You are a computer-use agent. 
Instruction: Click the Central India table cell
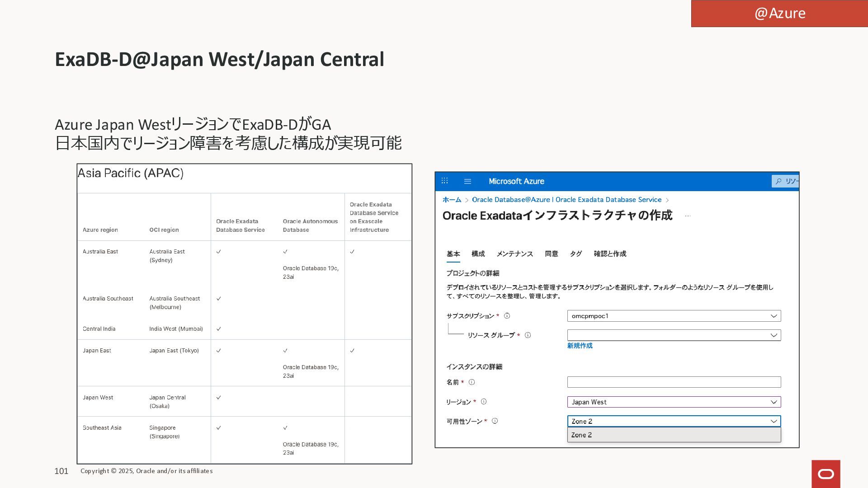click(x=99, y=329)
